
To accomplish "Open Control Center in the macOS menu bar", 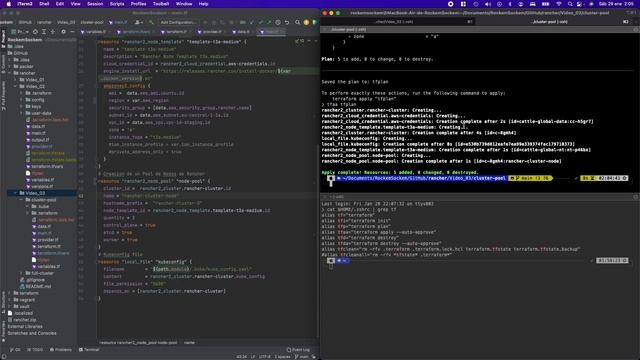I will tap(580, 4).
